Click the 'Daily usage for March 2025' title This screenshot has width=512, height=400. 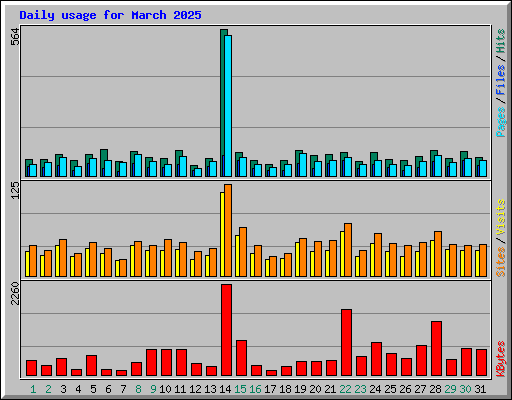(x=110, y=15)
